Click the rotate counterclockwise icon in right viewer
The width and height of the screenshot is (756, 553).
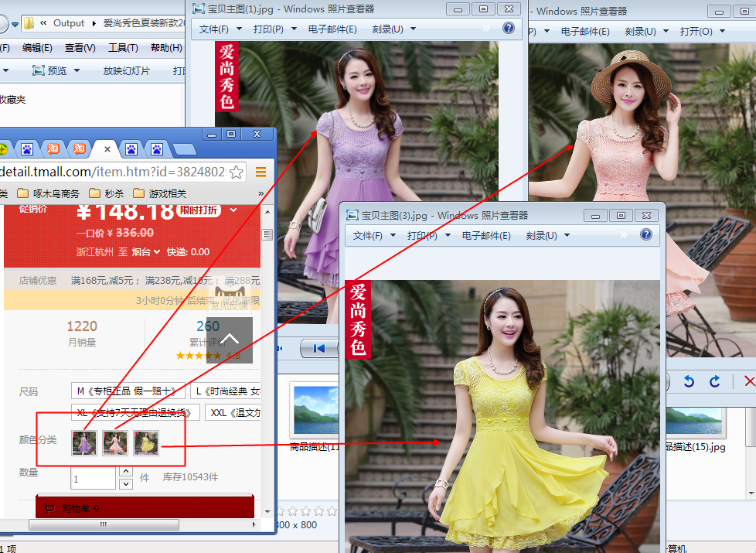[x=689, y=382]
